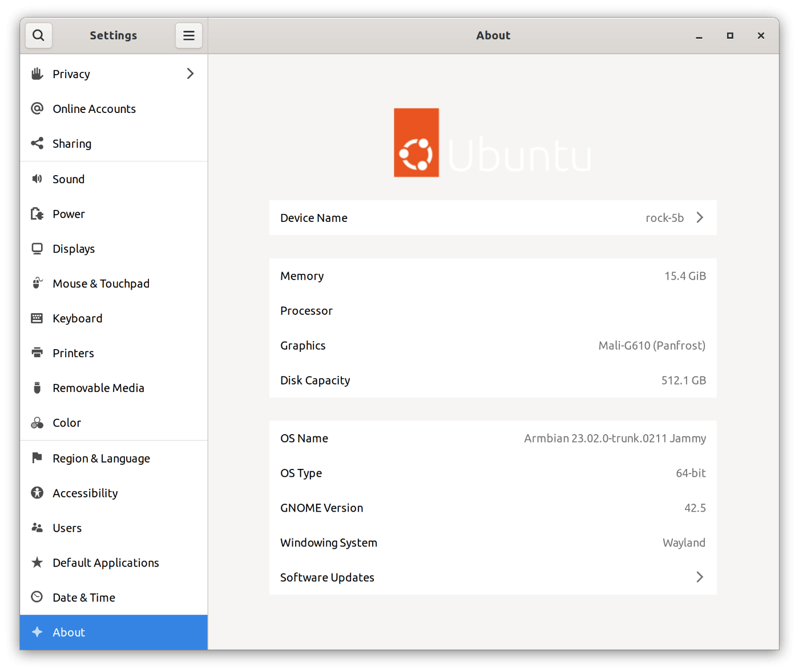Click the 15.4 GiB memory value
Image resolution: width=799 pixels, height=672 pixels.
pyautogui.click(x=685, y=276)
